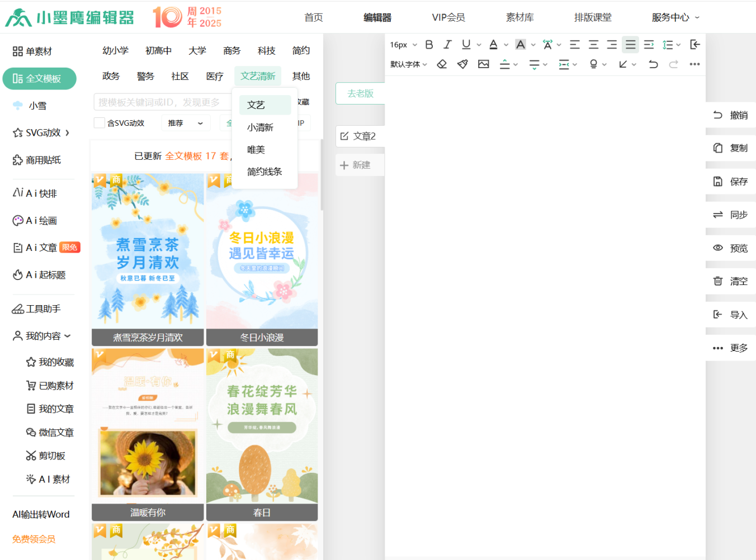
Task: Select the 政务 template category
Action: [x=111, y=76]
